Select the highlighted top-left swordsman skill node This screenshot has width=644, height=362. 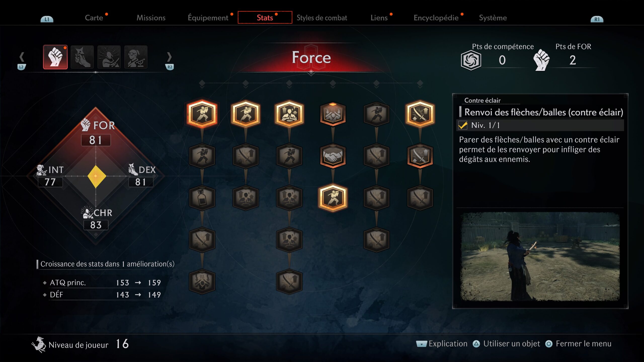[x=202, y=114]
